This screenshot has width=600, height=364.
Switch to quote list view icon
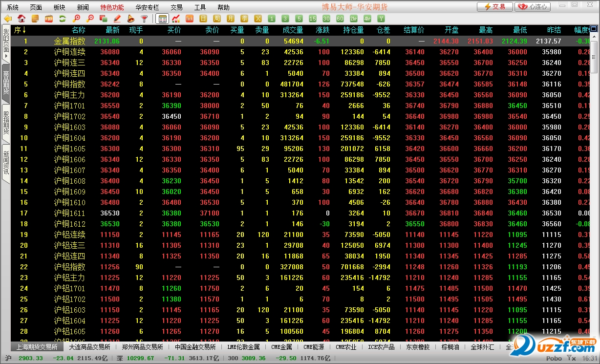[162, 19]
